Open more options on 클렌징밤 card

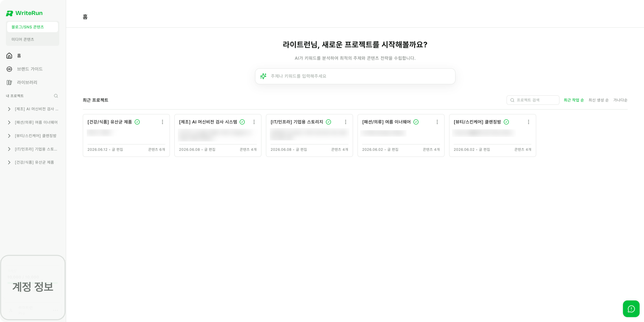click(529, 122)
